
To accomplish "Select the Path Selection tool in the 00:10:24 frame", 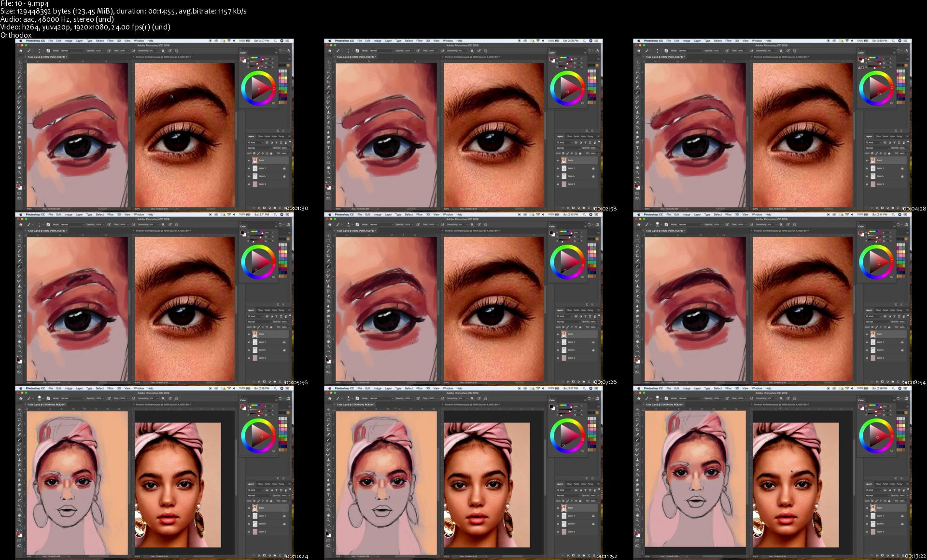I will coord(19,505).
